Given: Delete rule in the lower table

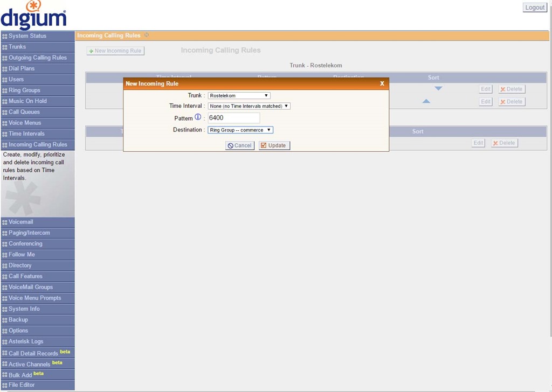Looking at the screenshot, I should (505, 143).
